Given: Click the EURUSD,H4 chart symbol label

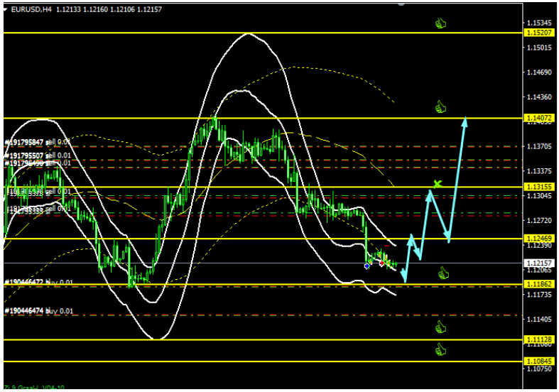Looking at the screenshot, I should point(31,10).
